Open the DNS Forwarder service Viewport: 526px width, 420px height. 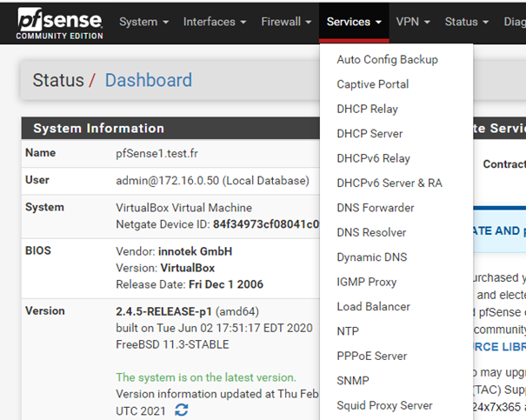(x=376, y=208)
